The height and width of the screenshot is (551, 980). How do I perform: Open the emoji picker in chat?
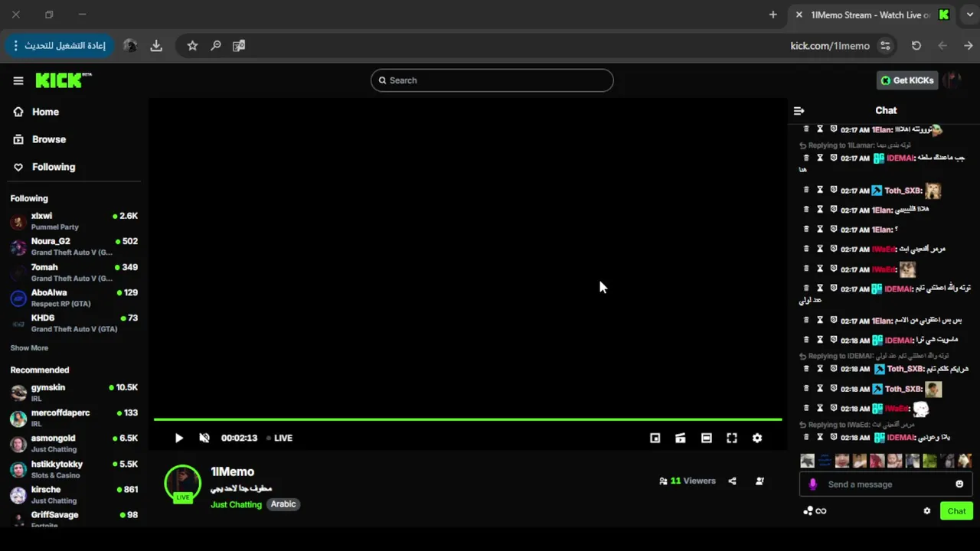point(959,484)
